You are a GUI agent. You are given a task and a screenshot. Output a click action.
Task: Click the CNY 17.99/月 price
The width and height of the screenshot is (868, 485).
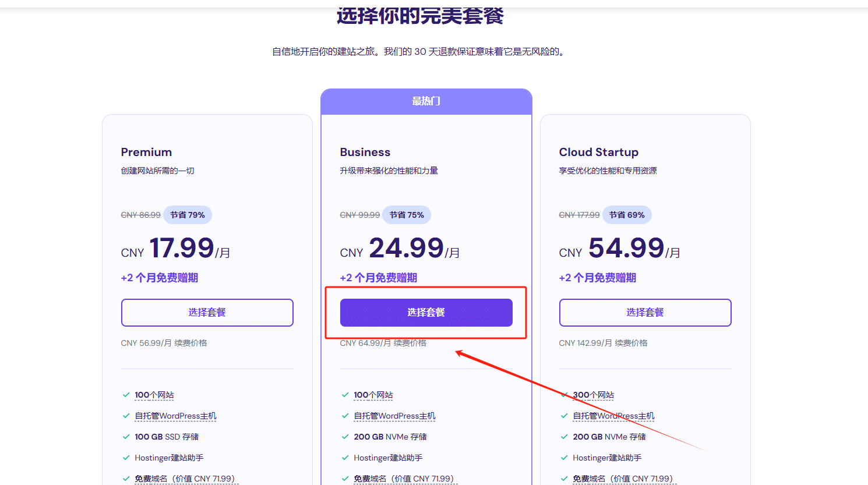[x=176, y=249]
